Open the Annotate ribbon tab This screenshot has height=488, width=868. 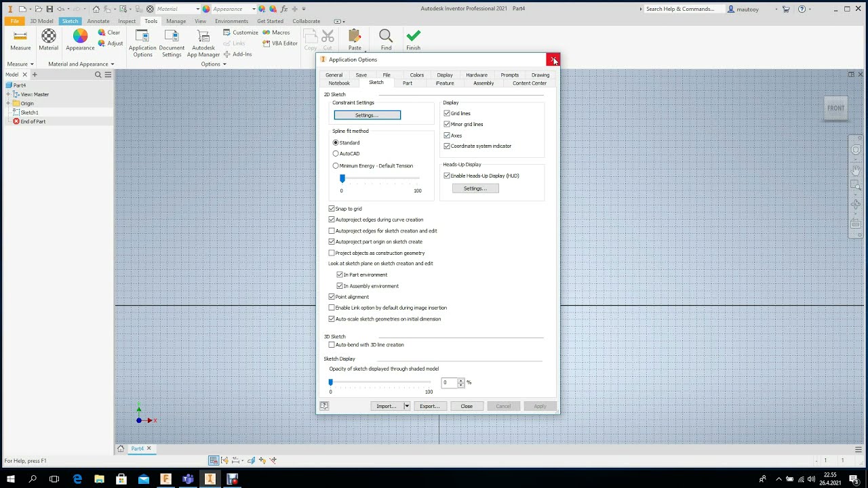pyautogui.click(x=98, y=21)
